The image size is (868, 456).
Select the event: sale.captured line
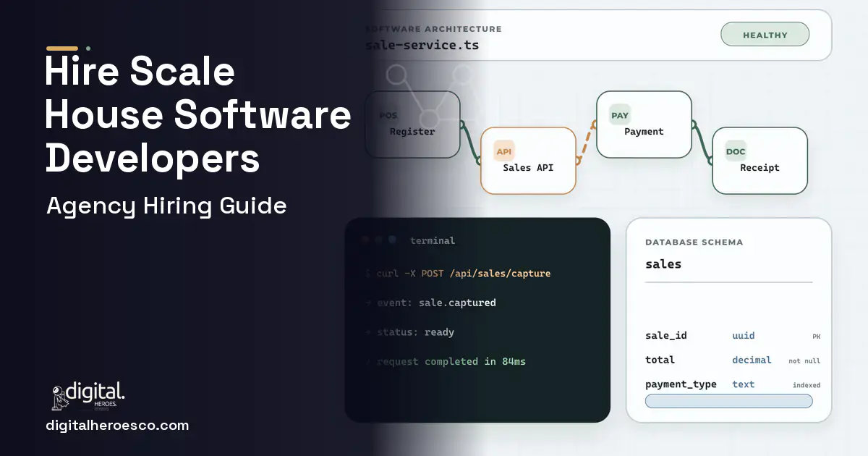tap(430, 303)
